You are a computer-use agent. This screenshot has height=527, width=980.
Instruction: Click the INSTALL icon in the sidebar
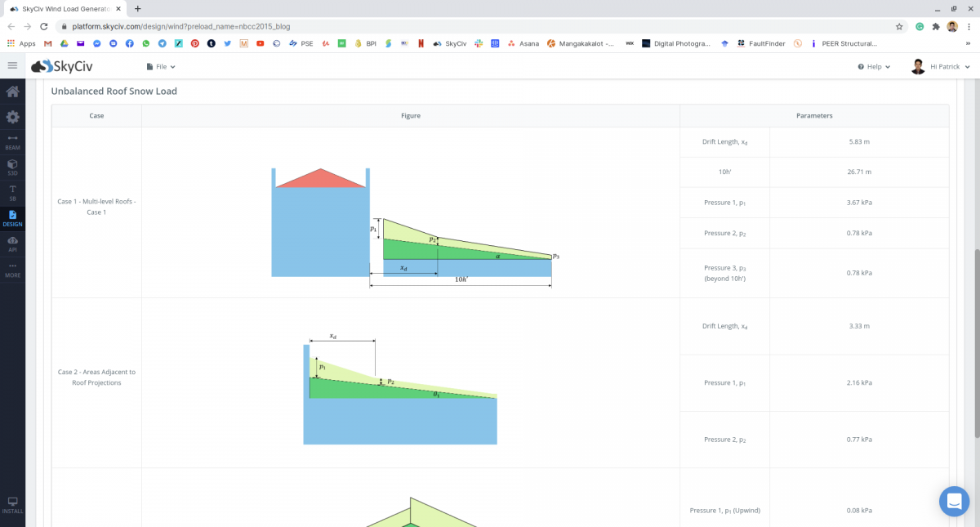click(x=12, y=504)
